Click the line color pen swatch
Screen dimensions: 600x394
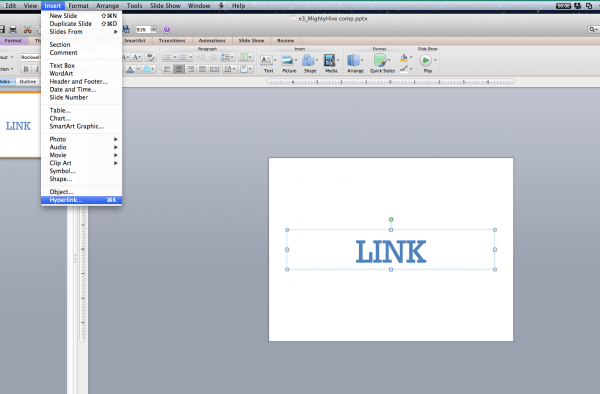[x=404, y=69]
